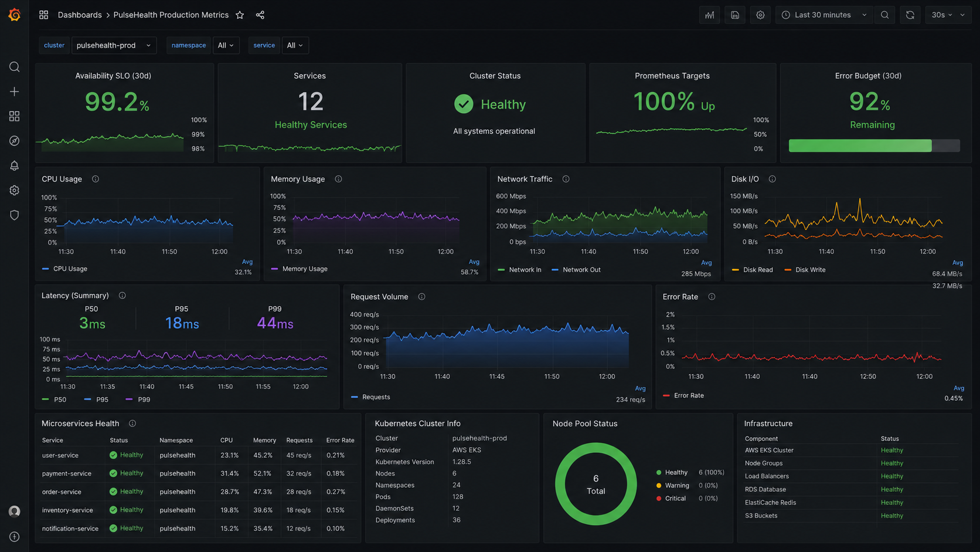980x552 pixels.
Task: Toggle the Disk Write legend series
Action: [x=805, y=270]
